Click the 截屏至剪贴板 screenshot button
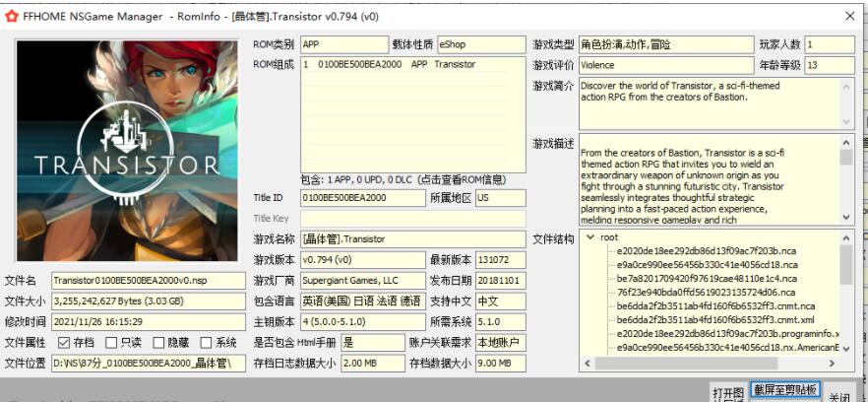Viewport: 868px width, 402px height. click(x=784, y=389)
